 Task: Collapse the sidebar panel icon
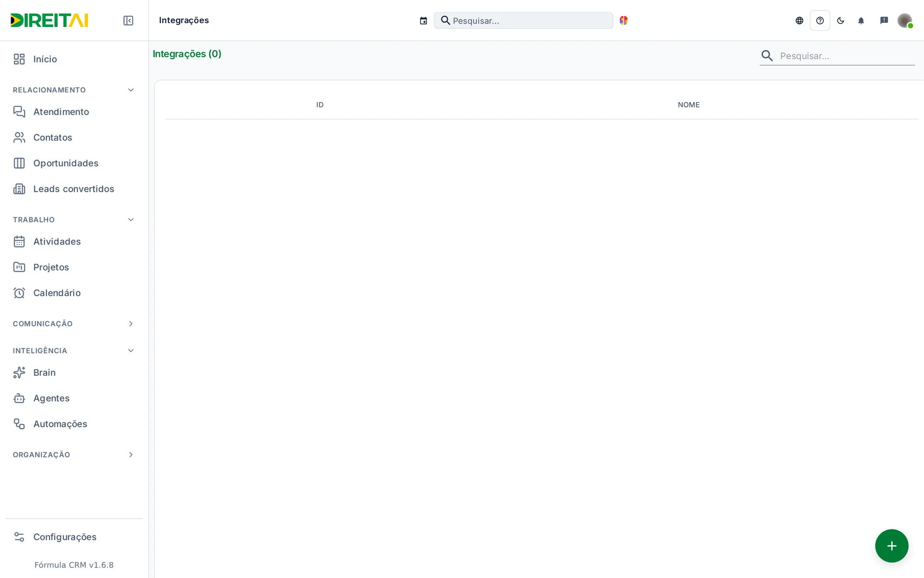128,21
